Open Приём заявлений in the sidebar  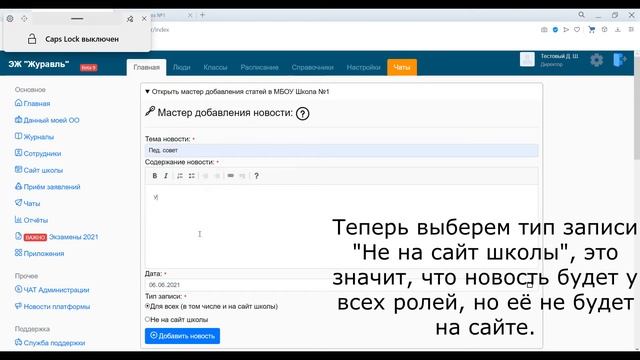point(47,187)
